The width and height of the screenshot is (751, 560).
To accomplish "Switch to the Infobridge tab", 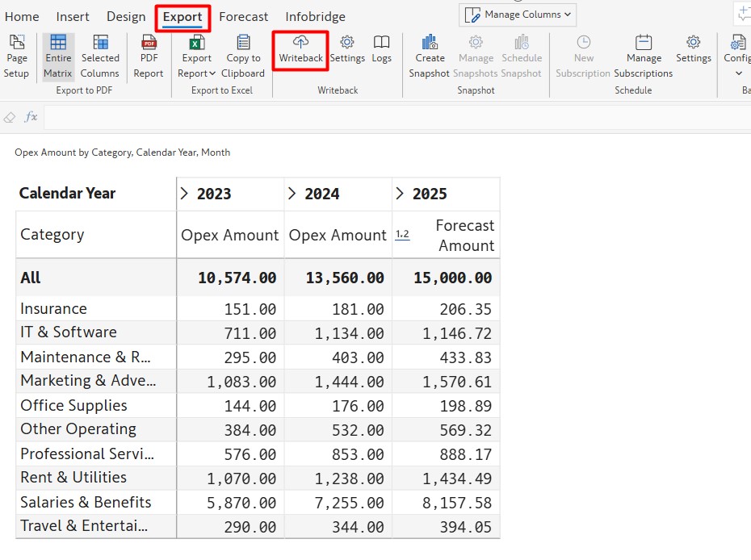I will click(x=315, y=17).
